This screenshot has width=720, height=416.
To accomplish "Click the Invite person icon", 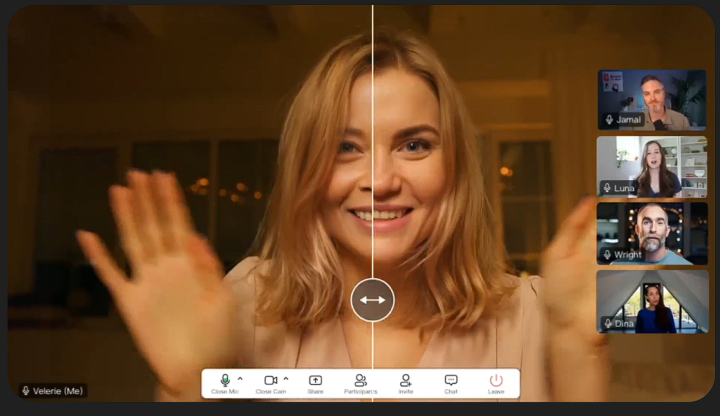I will 405,381.
